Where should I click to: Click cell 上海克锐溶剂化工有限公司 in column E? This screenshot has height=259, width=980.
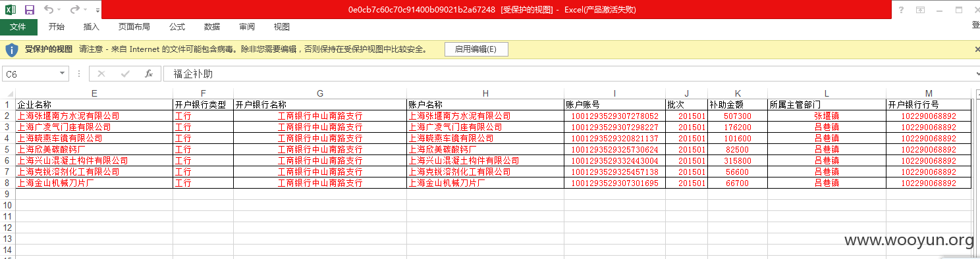point(94,172)
